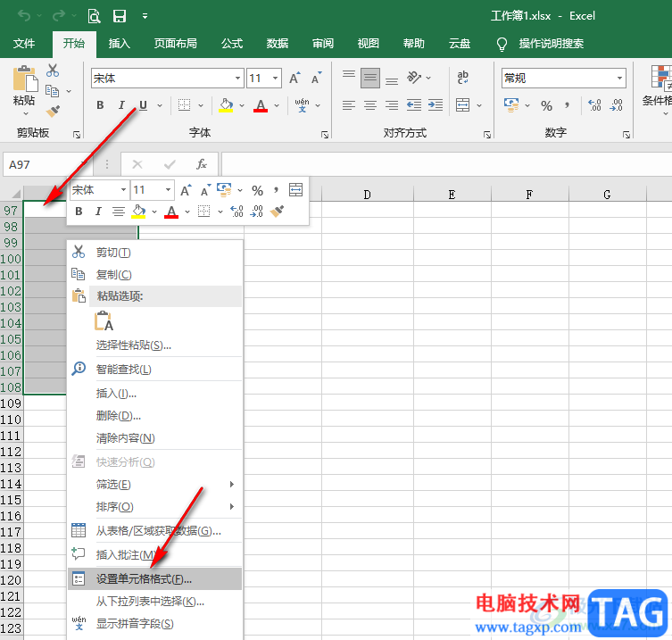Click 选择性粘贴 in context menu

(155, 345)
